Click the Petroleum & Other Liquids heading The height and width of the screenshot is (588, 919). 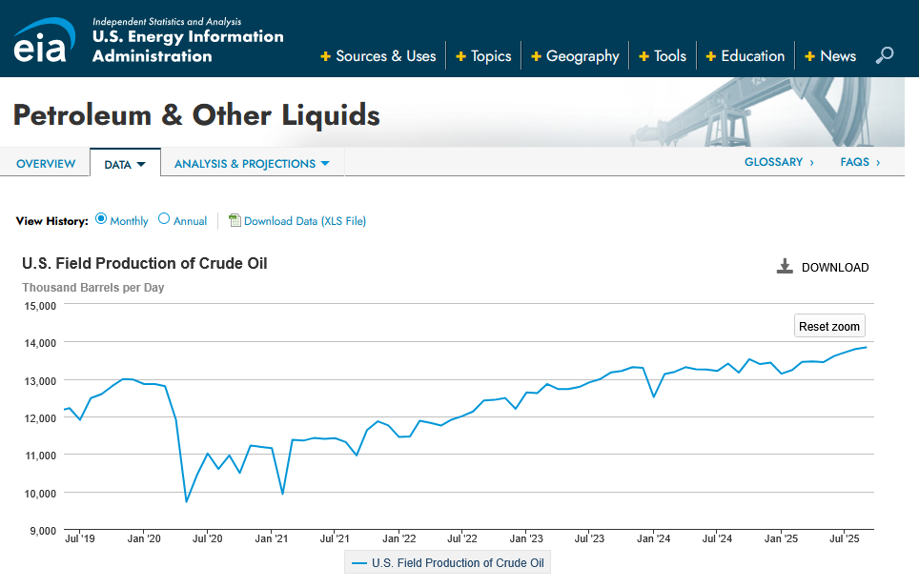pos(196,114)
